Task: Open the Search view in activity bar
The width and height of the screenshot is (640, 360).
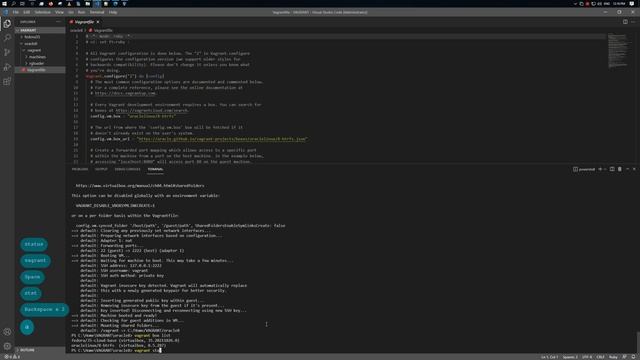Action: pos(7,38)
